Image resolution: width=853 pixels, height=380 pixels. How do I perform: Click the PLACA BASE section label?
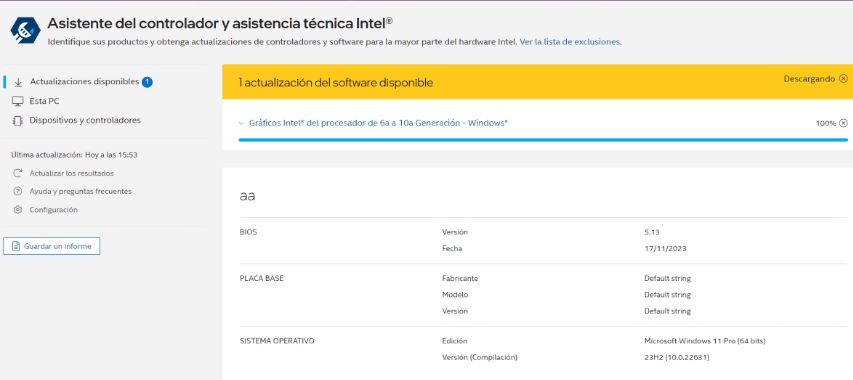point(262,278)
